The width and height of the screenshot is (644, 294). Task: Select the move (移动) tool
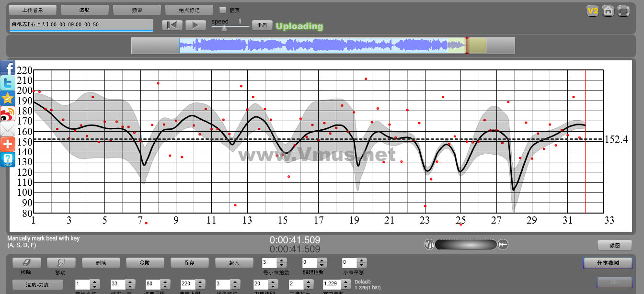coord(61,263)
